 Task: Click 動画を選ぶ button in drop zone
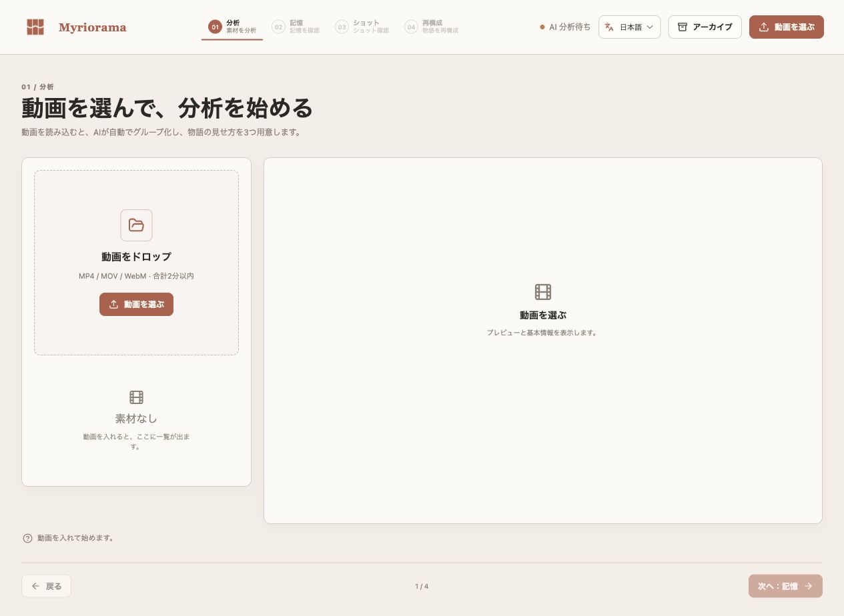(x=136, y=304)
